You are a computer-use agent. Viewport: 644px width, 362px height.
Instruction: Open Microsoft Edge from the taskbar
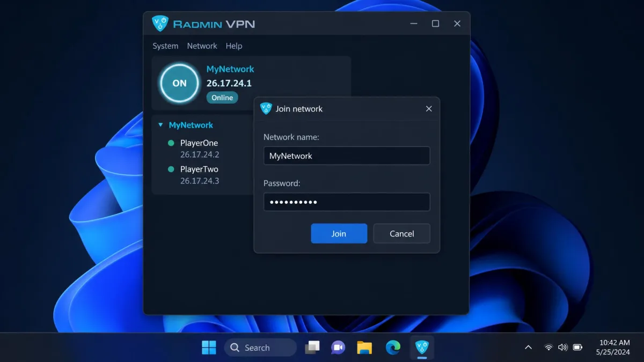393,348
